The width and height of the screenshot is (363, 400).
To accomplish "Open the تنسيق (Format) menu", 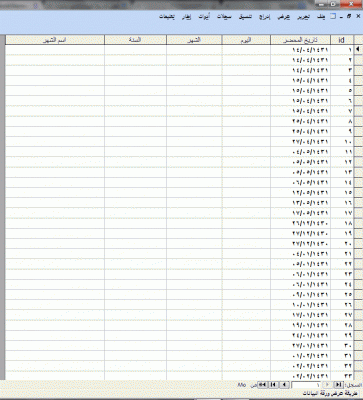I will coord(245,17).
